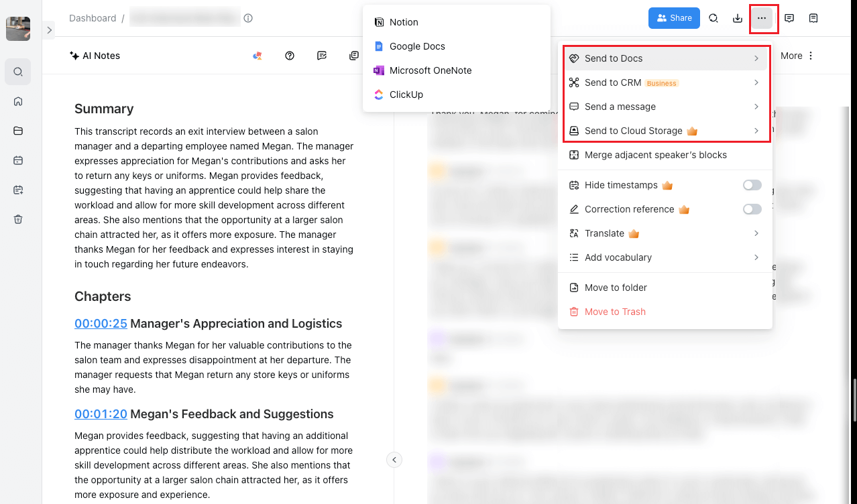Select Google Docs from the submenu
Viewport: 857px width, 504px height.
click(x=457, y=46)
